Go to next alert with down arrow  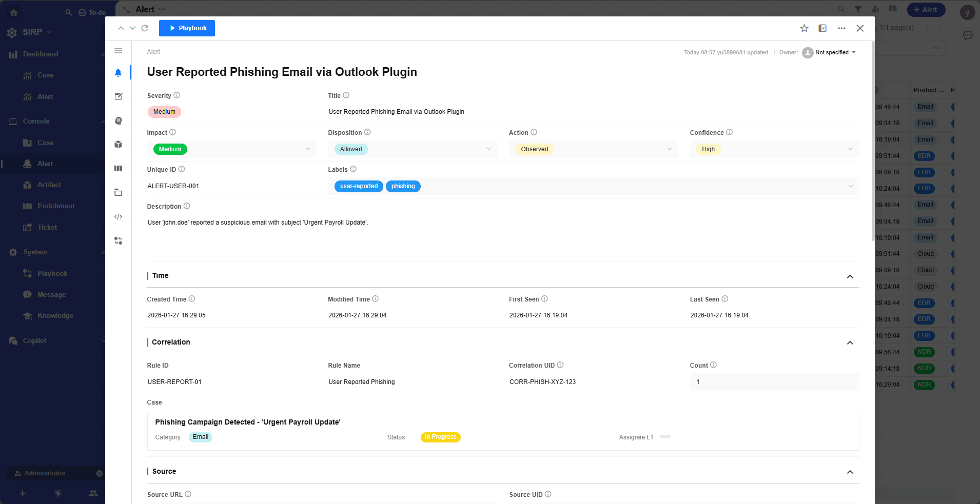132,28
